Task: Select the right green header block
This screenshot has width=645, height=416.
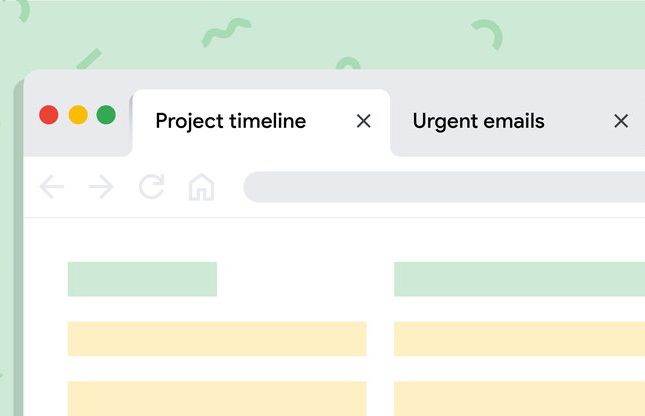Action: [x=519, y=279]
